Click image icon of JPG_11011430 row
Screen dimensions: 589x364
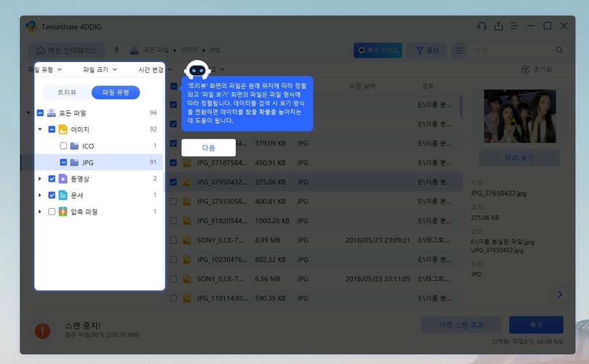tap(186, 298)
